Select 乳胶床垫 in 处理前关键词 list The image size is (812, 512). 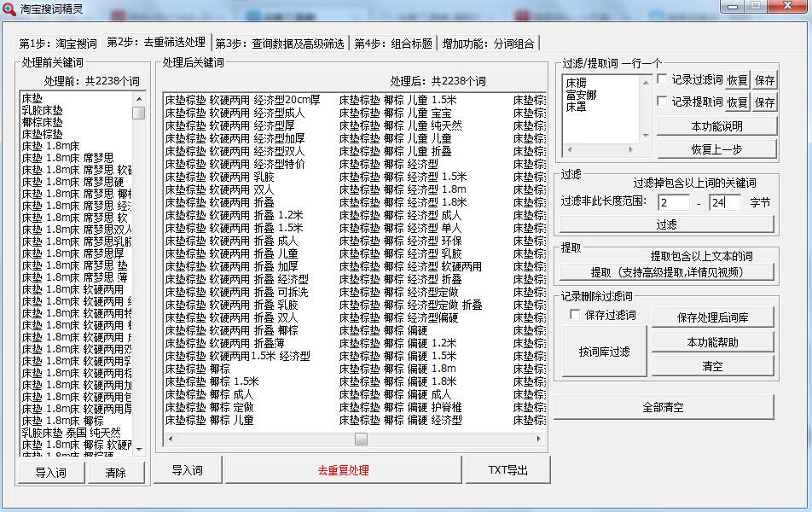(43, 110)
